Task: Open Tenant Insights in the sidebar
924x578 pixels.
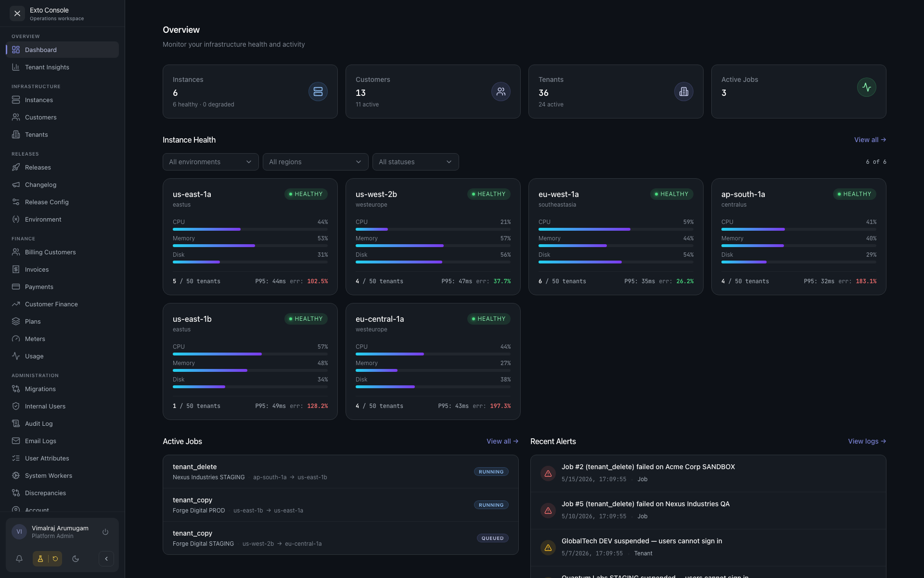Action: tap(62, 67)
